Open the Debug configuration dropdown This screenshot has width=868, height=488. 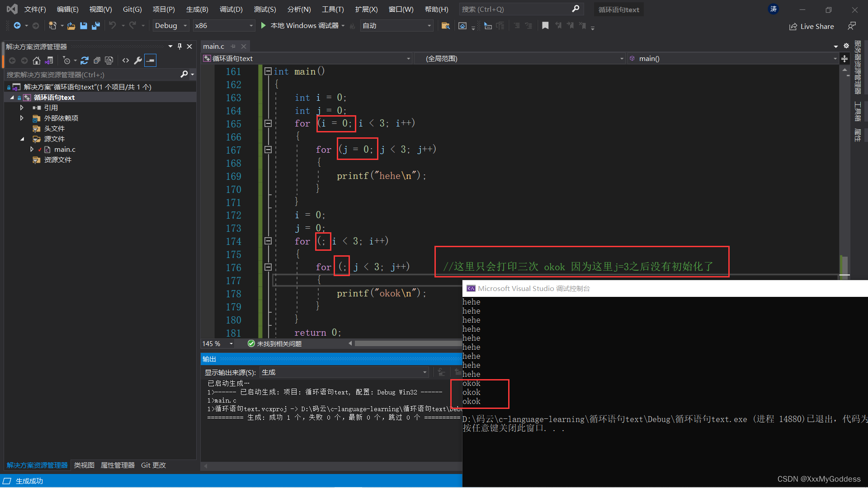pyautogui.click(x=171, y=26)
